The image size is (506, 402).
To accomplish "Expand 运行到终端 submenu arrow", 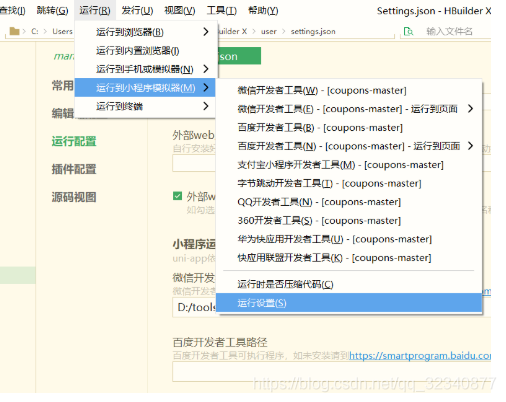I will pos(206,106).
